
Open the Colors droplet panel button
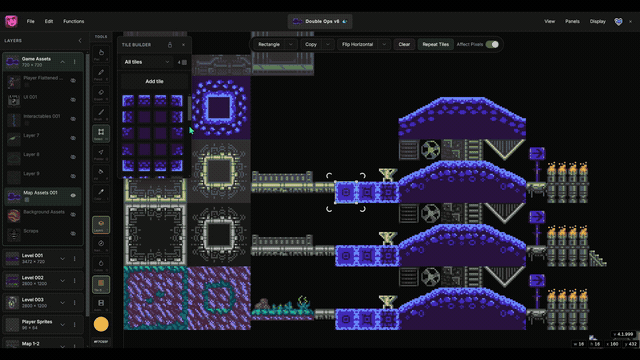click(101, 264)
